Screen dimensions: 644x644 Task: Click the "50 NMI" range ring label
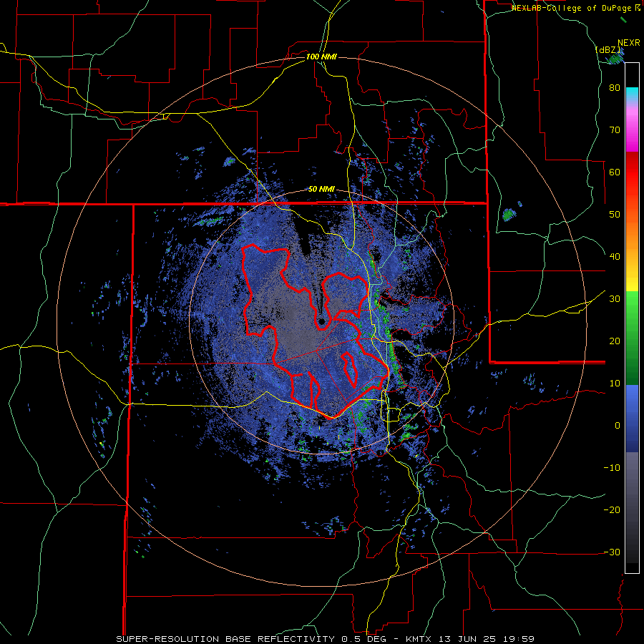point(321,190)
